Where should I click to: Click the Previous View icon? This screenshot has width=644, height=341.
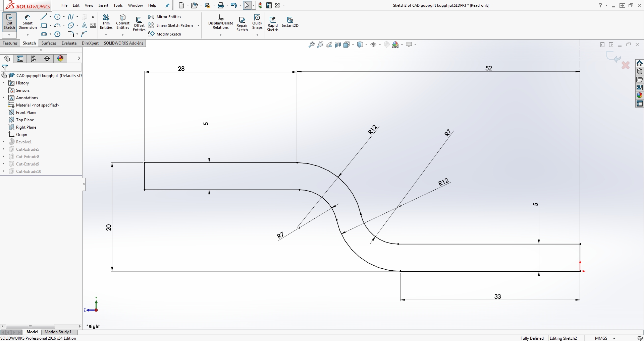(329, 45)
